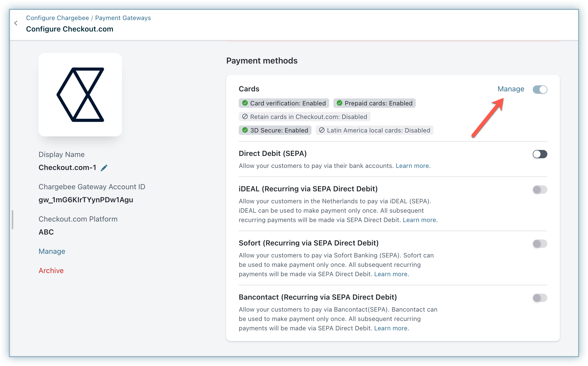Click the Retain cards Disabled badge
Image resolution: width=588 pixels, height=366 pixels.
click(x=304, y=117)
